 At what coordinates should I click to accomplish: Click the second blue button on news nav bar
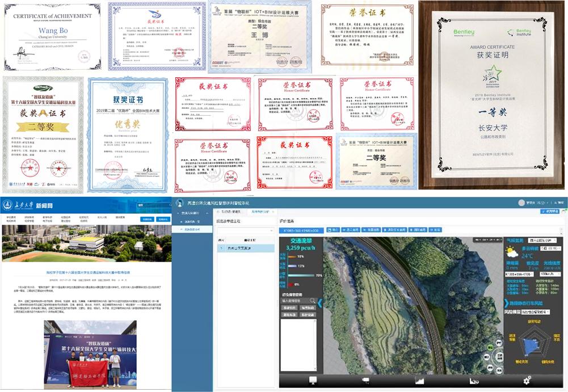click(x=163, y=219)
